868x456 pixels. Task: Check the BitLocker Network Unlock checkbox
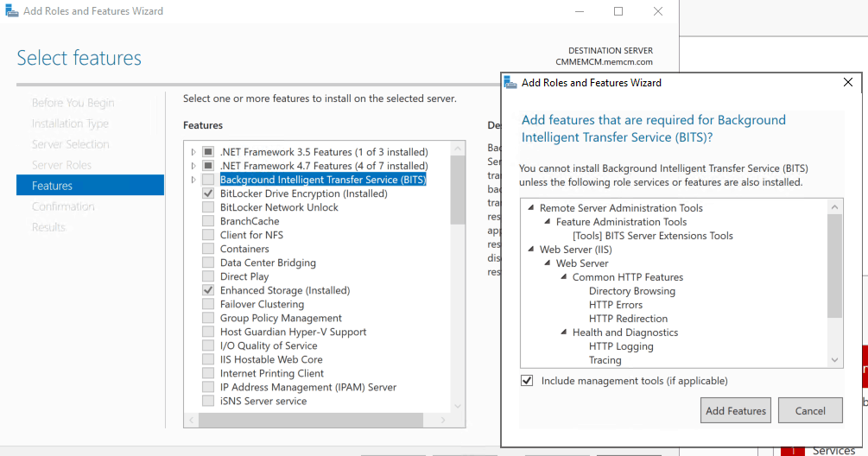point(208,207)
